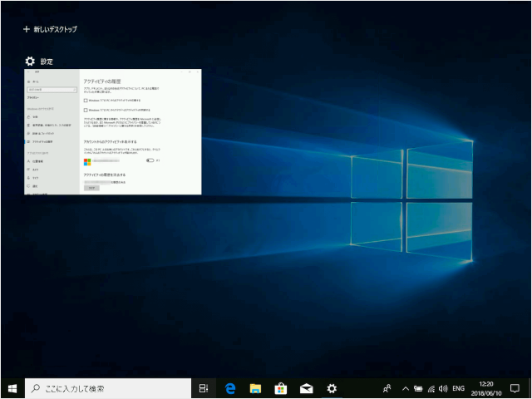Click the Settings gear on the taskbar
Screen dimensions: 532x399
(332, 388)
